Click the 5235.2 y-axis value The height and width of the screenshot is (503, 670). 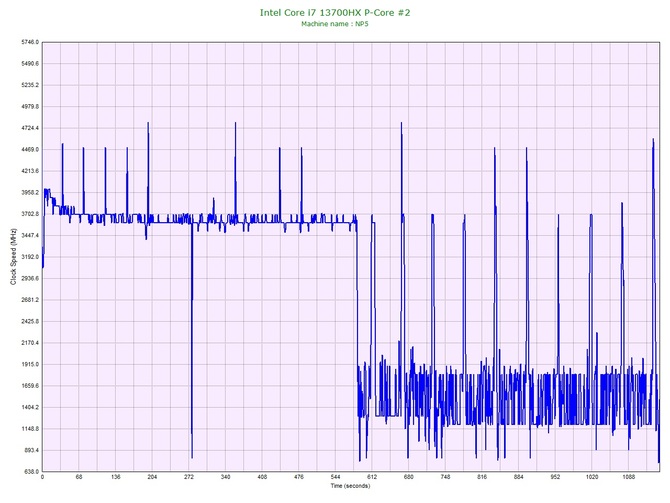pos(30,85)
